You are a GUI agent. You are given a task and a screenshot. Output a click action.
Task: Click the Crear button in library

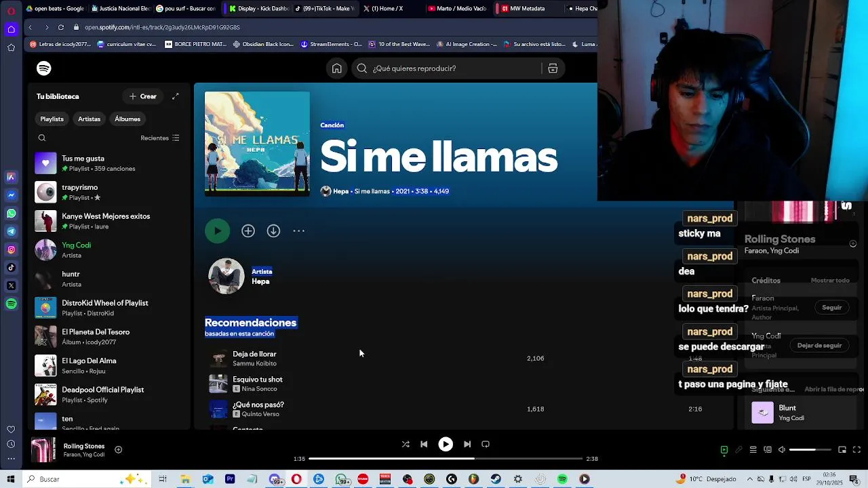coord(143,96)
